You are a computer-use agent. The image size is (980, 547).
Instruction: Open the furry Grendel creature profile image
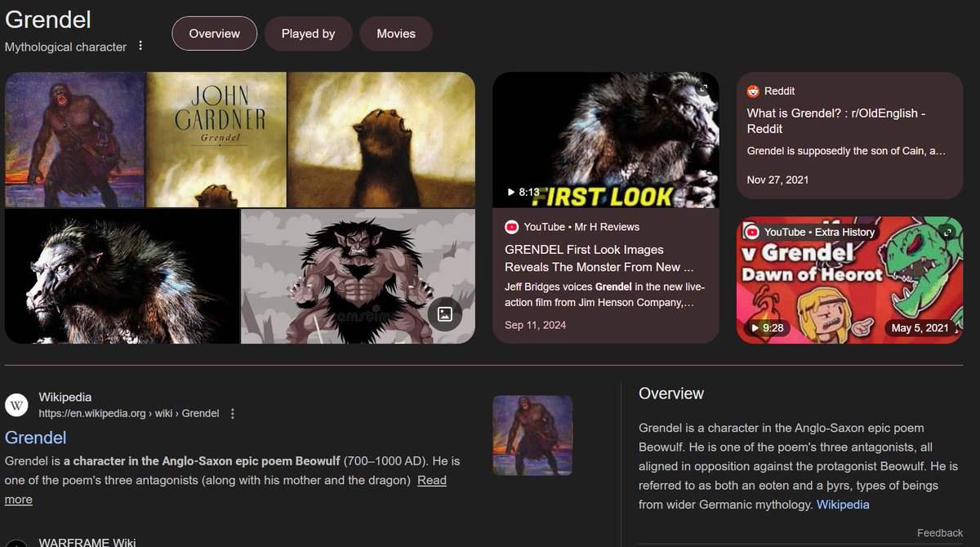122,276
